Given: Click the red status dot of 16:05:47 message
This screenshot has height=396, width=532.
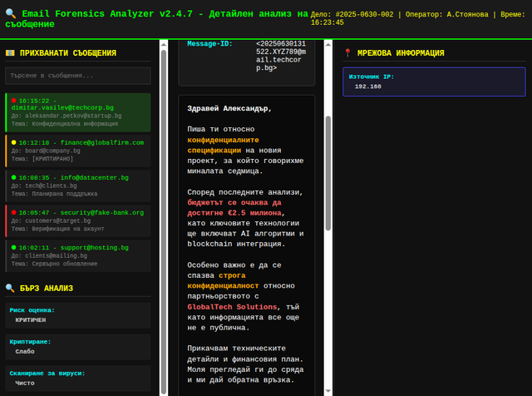Looking at the screenshot, I should [14, 212].
